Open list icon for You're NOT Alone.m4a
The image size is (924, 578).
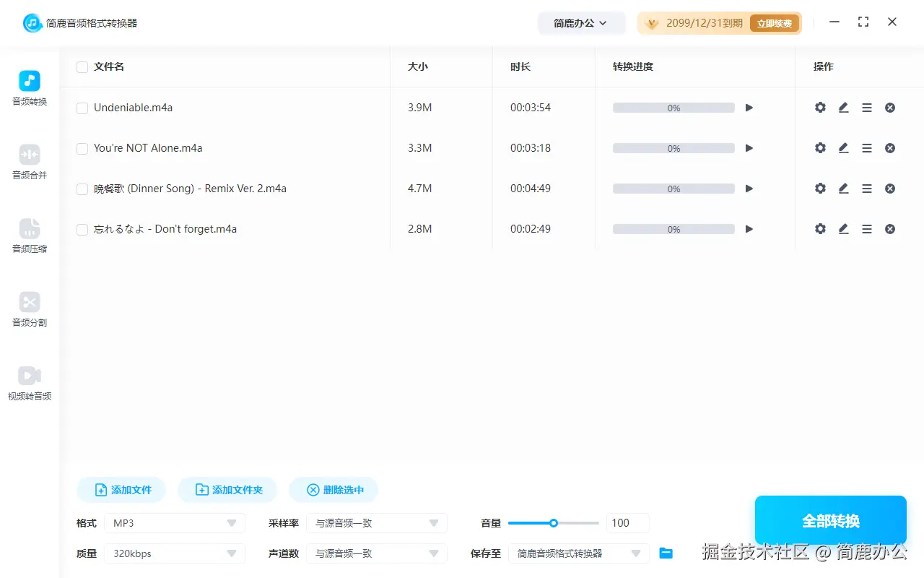click(867, 148)
